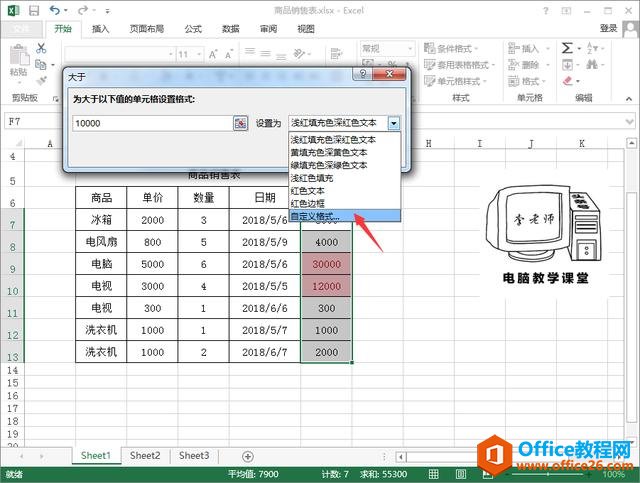Open the number format 常规 dropdown

(x=410, y=49)
